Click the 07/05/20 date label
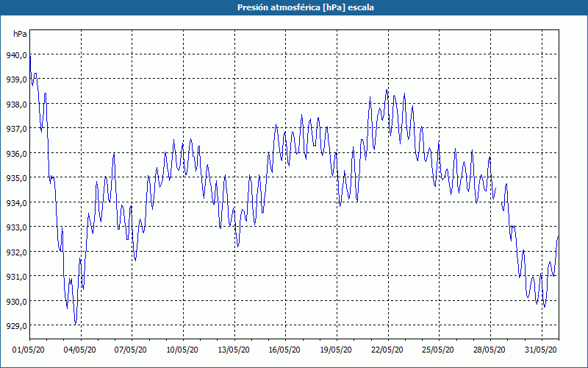The image size is (588, 368). 131,350
